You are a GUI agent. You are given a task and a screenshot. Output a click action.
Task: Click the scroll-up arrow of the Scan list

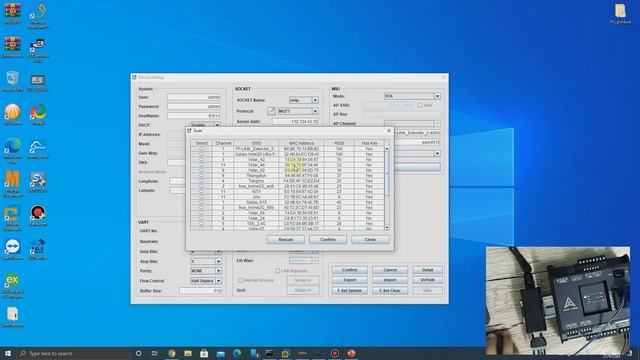(387, 149)
